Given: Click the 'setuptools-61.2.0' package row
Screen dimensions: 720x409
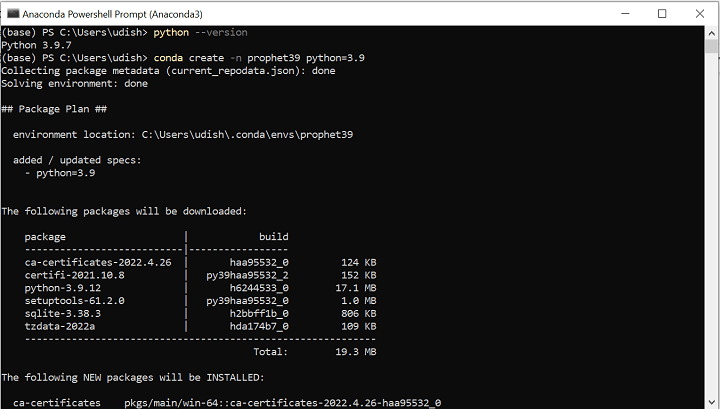Looking at the screenshot, I should (200, 301).
